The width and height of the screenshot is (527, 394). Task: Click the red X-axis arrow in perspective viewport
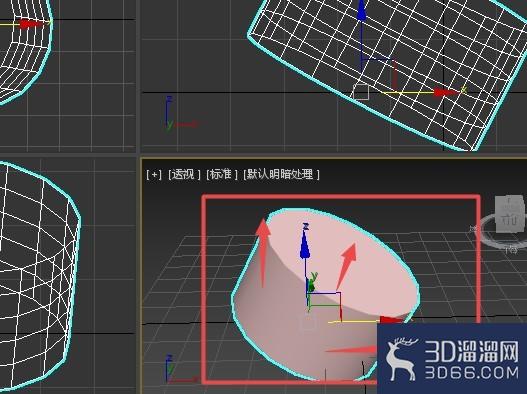[x=391, y=320]
